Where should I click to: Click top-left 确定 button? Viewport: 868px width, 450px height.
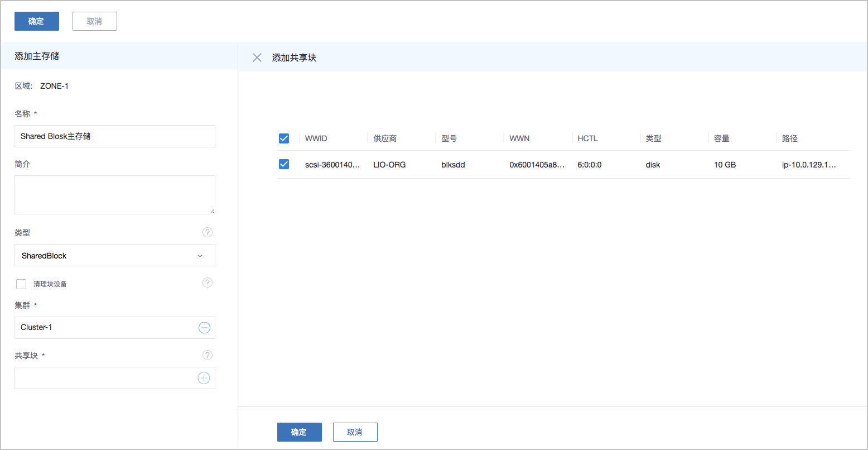[x=37, y=21]
